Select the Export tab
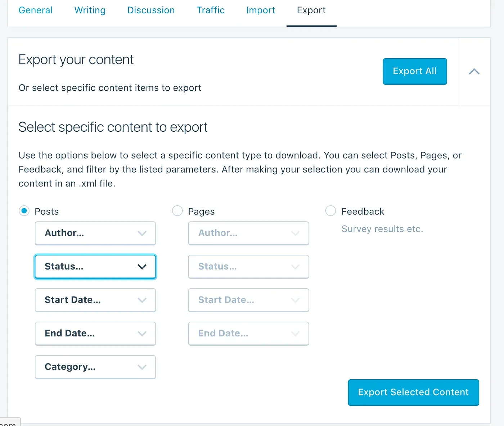 [311, 10]
